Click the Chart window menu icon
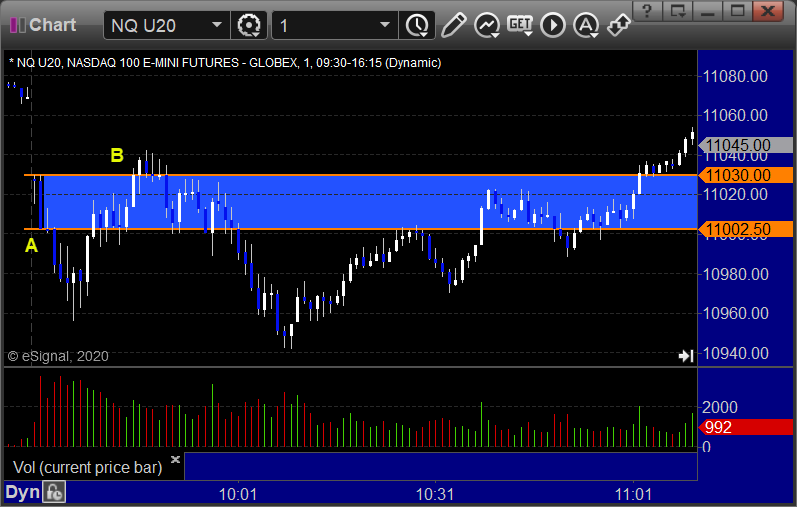This screenshot has height=507, width=797. tap(18, 25)
